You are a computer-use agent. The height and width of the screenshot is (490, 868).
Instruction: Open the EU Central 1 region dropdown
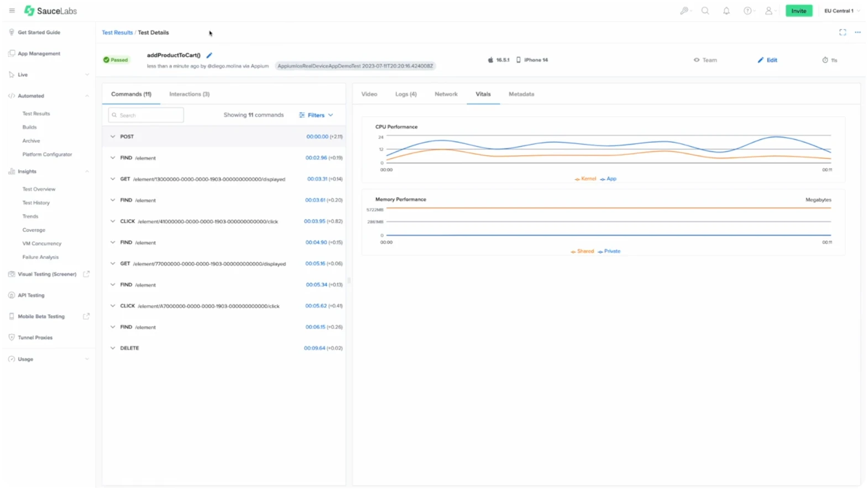[841, 11]
